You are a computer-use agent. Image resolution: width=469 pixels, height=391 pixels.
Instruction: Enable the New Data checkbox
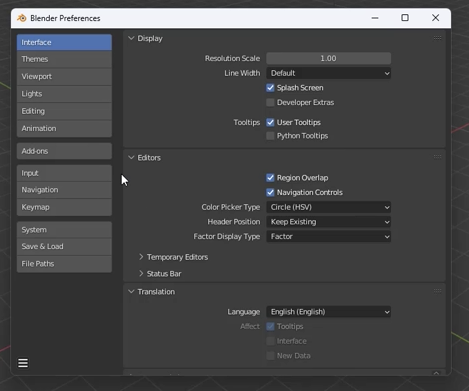click(x=270, y=356)
